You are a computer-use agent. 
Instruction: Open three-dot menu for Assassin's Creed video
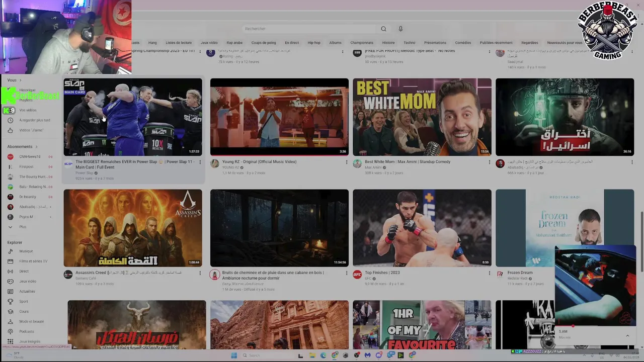pyautogui.click(x=200, y=273)
